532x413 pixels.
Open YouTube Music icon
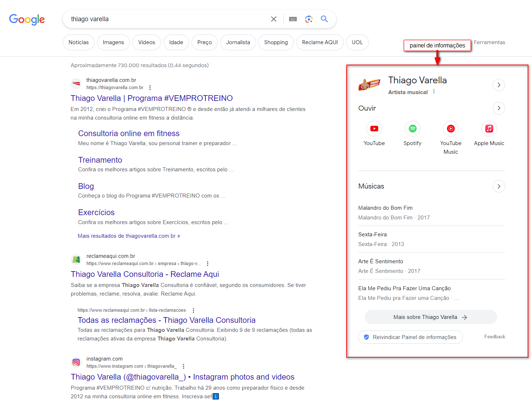(451, 129)
